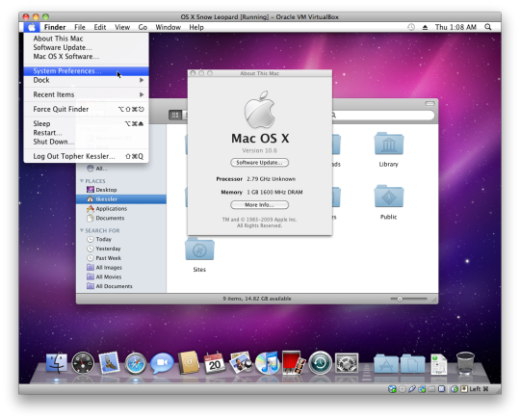Collapse the SEARCH FOR sidebar section

click(x=82, y=230)
